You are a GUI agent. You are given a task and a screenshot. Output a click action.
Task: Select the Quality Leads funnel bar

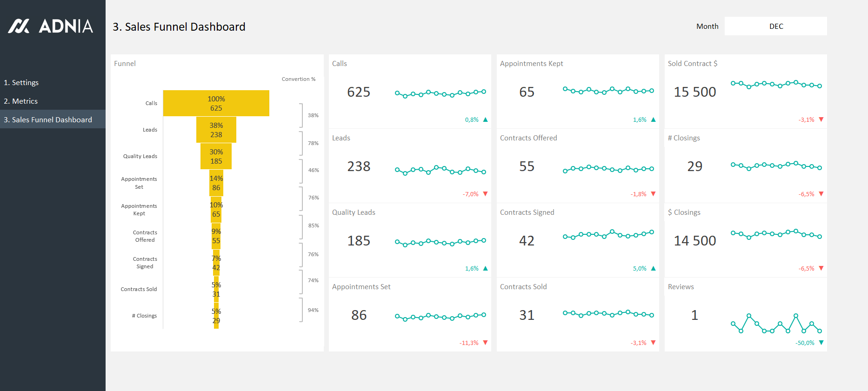pos(216,156)
